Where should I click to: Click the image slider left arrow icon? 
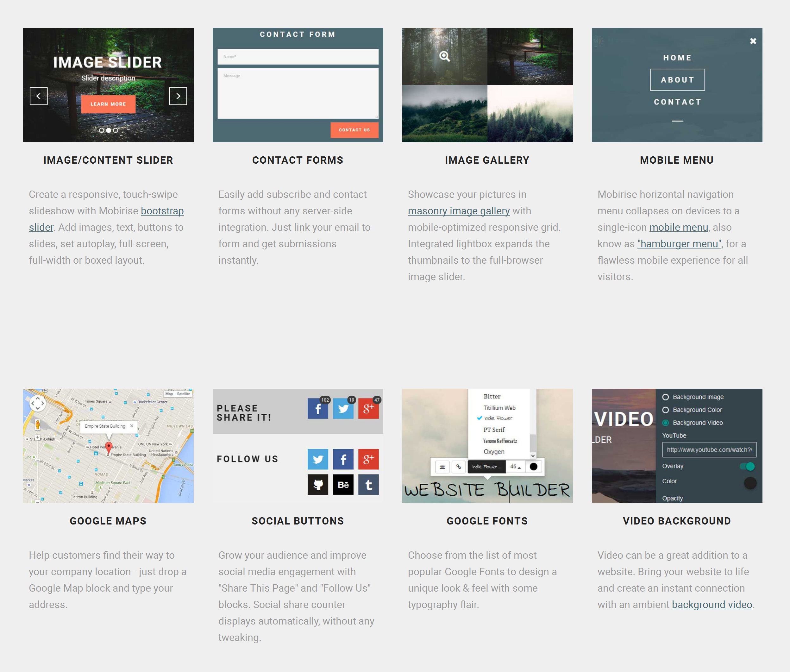38,96
